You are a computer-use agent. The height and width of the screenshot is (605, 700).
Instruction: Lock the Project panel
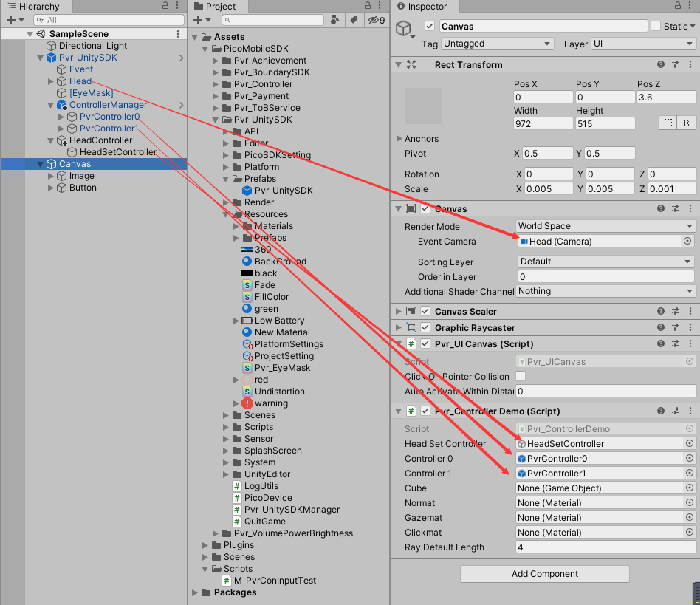click(x=368, y=5)
